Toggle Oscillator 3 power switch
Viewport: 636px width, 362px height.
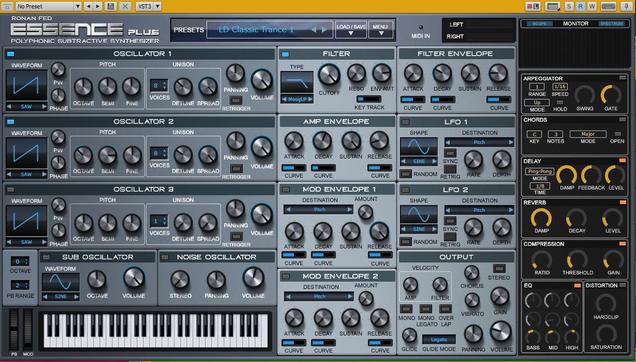[x=11, y=190]
